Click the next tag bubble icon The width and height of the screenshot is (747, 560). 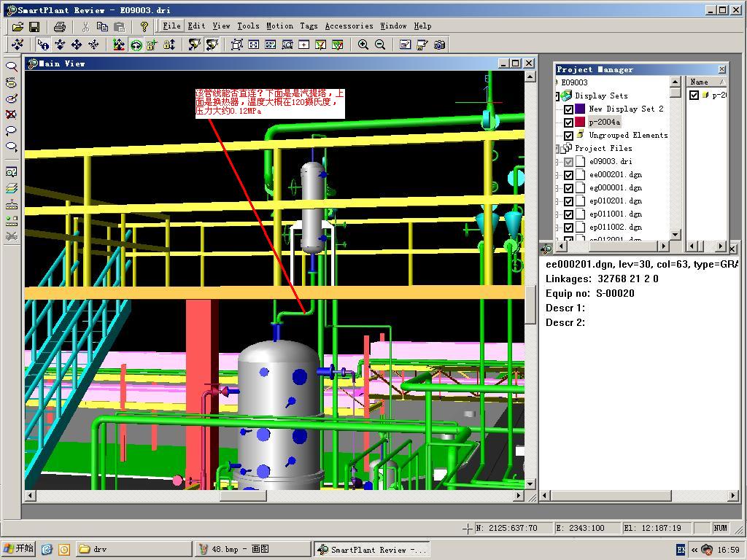[12, 147]
